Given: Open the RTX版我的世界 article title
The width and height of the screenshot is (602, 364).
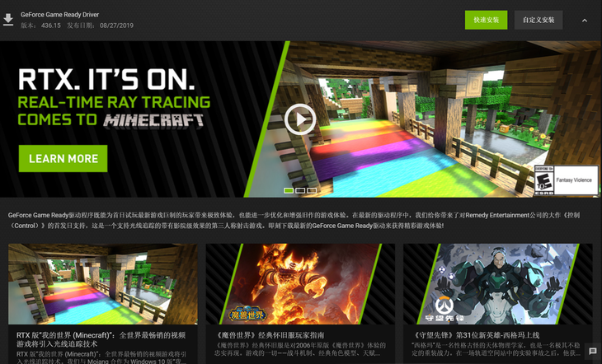Looking at the screenshot, I should pos(101,339).
